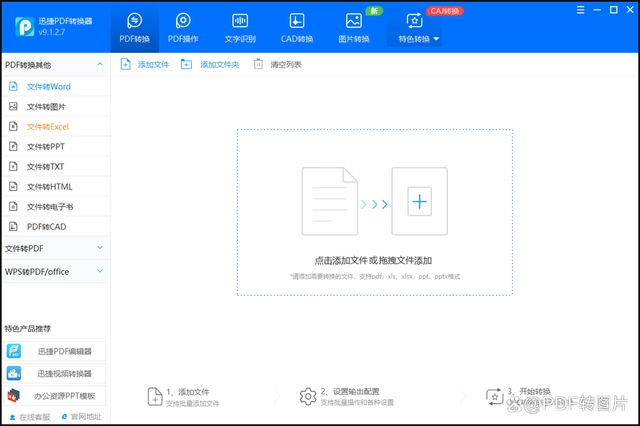Screen dimensions: 640x426
Task: Click the 特色产品推荐 heading
Action: (28, 328)
